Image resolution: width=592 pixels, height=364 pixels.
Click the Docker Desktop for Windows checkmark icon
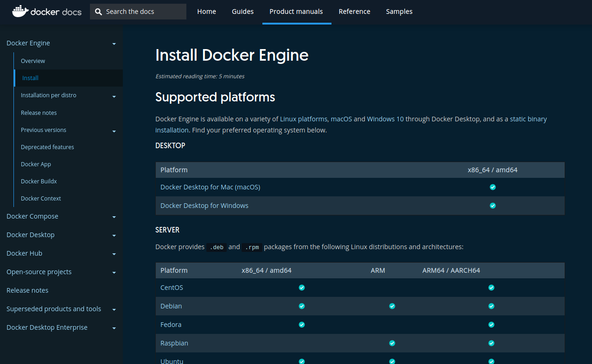tap(493, 206)
